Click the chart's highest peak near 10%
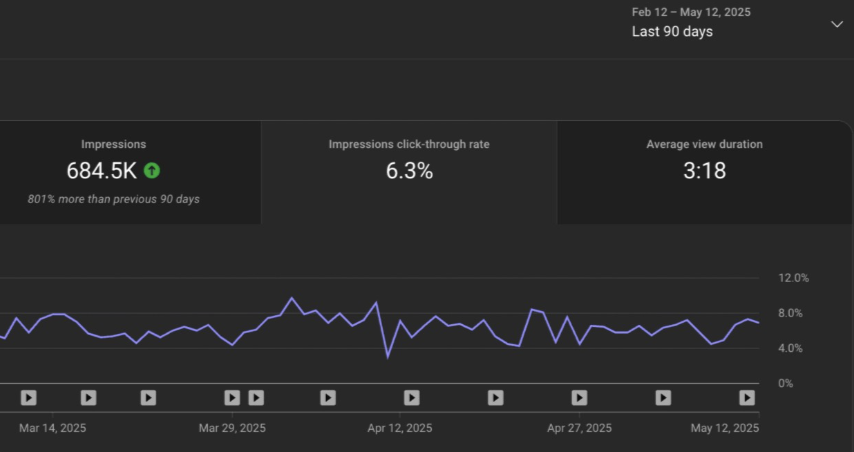854x452 pixels. pyautogui.click(x=292, y=298)
